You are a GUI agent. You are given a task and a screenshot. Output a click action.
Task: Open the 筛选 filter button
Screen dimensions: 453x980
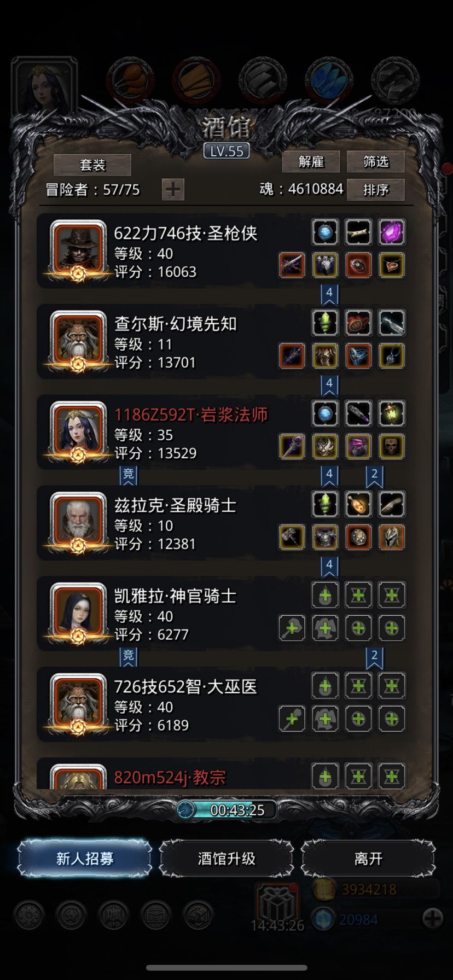(x=376, y=161)
